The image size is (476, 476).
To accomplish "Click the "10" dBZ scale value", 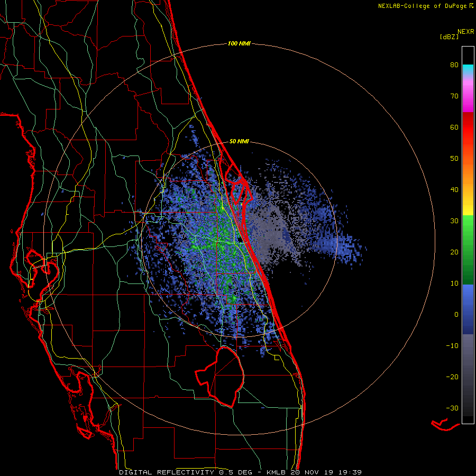I will click(x=454, y=283).
